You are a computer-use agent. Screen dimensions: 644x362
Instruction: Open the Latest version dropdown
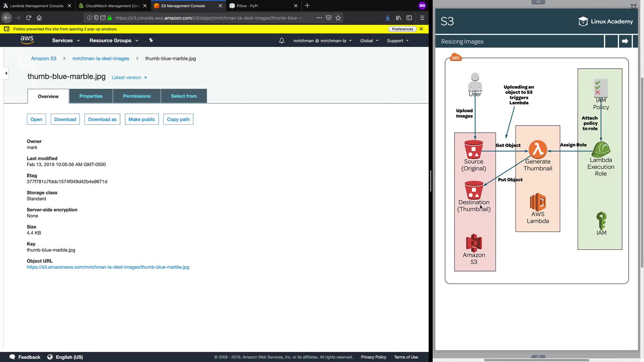pyautogui.click(x=129, y=77)
